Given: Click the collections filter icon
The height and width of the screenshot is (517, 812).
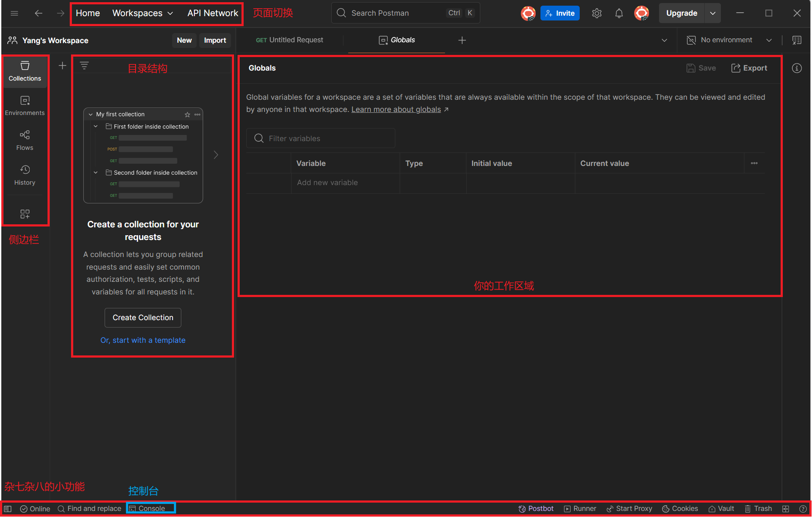Looking at the screenshot, I should click(x=84, y=65).
